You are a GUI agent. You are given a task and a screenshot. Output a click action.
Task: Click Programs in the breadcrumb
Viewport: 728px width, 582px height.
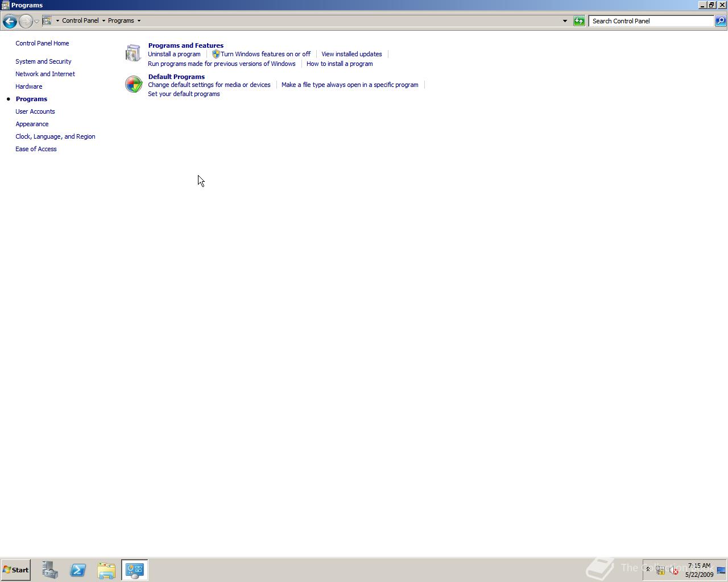coord(121,20)
